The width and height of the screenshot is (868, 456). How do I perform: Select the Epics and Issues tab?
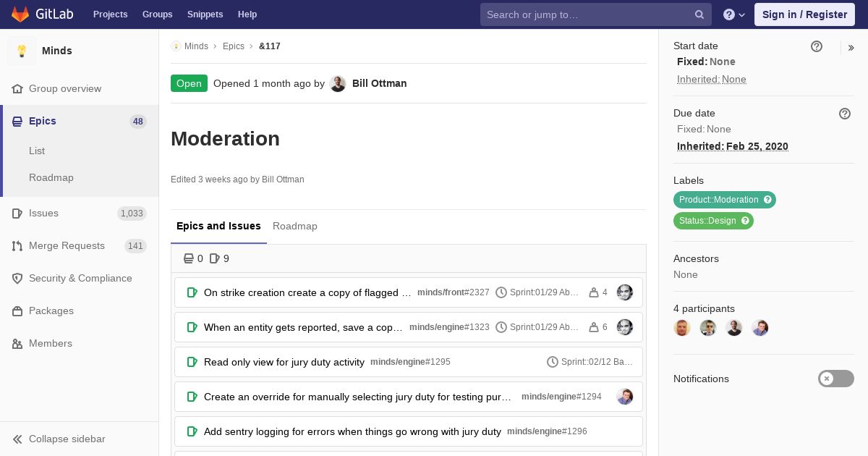point(218,226)
